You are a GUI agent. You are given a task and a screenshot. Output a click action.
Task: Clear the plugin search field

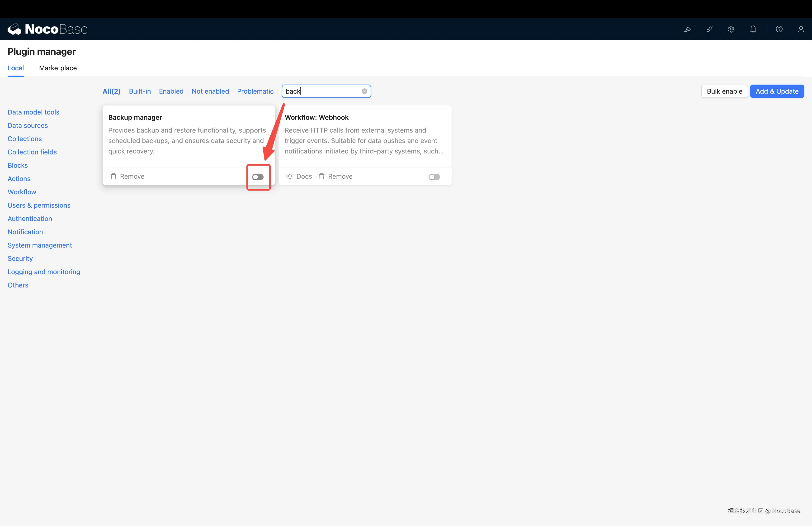364,91
